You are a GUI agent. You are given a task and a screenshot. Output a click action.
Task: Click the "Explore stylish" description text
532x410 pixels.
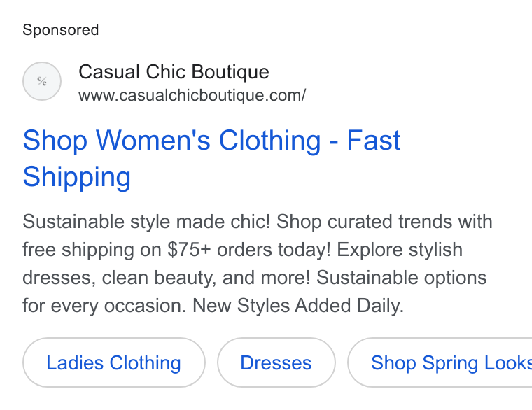click(x=400, y=250)
